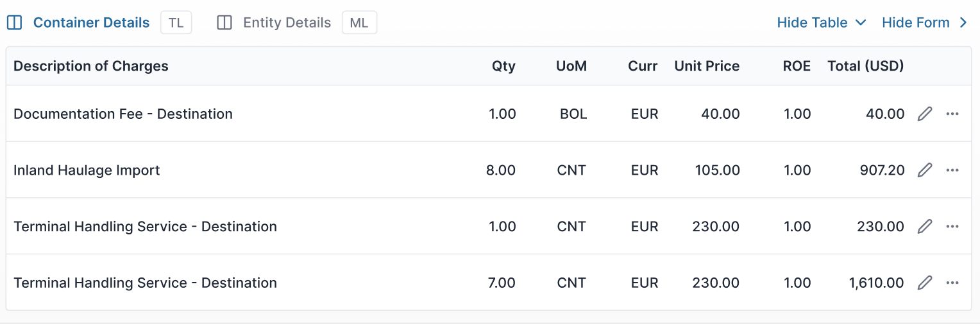Switch to the Entity Details tab
Screen dimensions: 980x325
point(287,23)
